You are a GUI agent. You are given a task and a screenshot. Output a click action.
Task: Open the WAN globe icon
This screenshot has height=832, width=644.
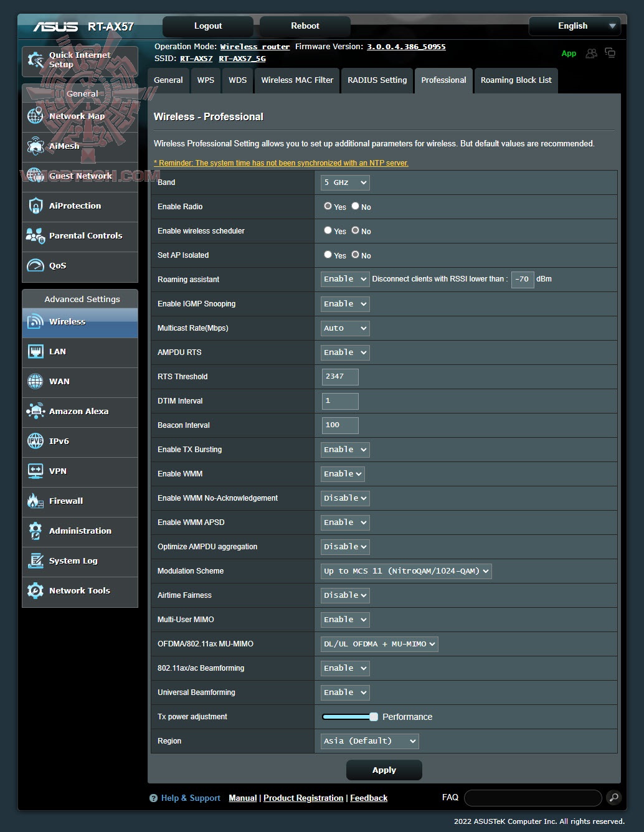[36, 381]
